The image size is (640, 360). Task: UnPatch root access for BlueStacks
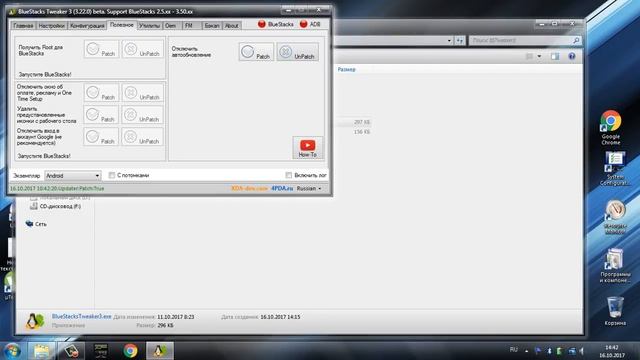[142, 49]
